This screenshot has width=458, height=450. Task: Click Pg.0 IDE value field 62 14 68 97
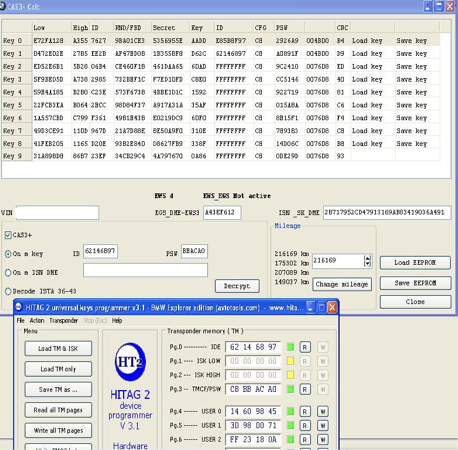point(253,347)
